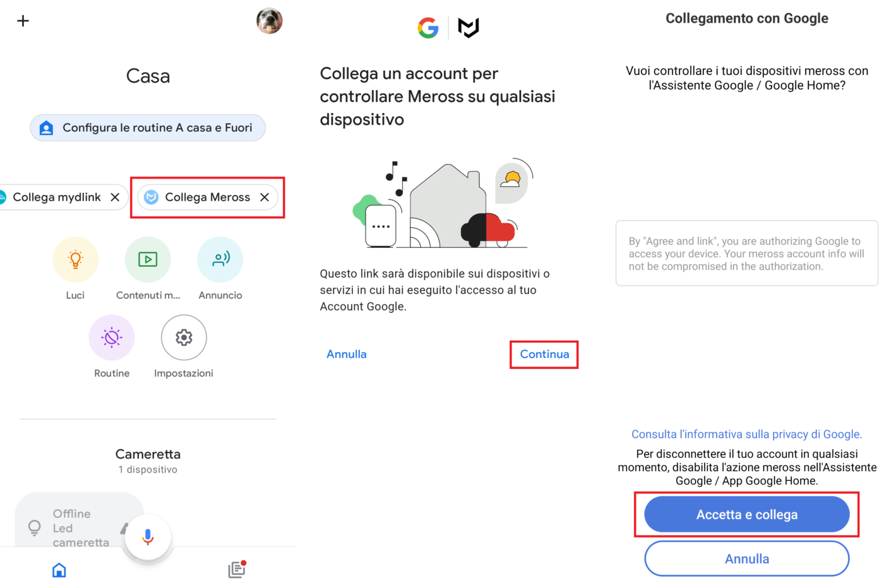Dismiss the Collega mydlink chip

coord(115,197)
